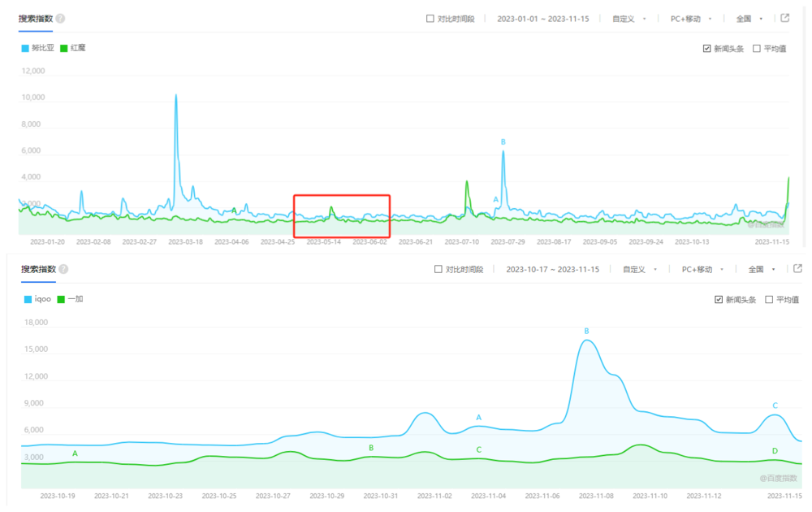Open green news marker D on 一加 line
The image size is (812, 512).
pyautogui.click(x=775, y=451)
